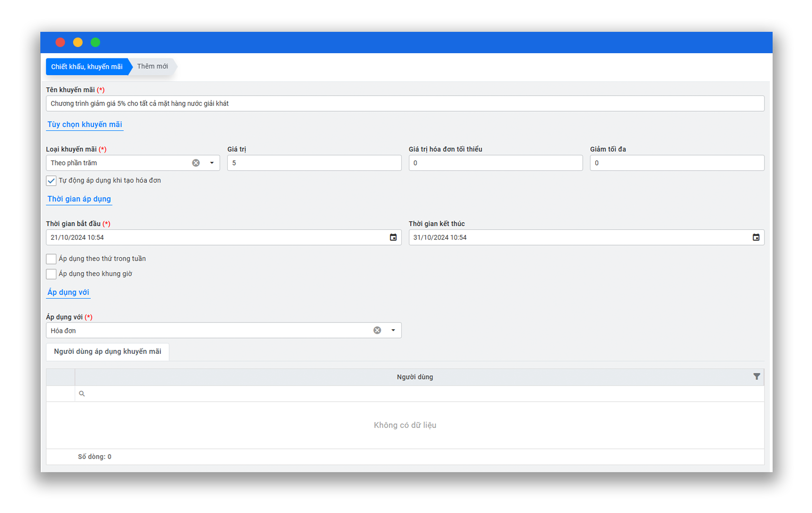Clear the 'Theo phần trăm' promotion type selection

[196, 163]
